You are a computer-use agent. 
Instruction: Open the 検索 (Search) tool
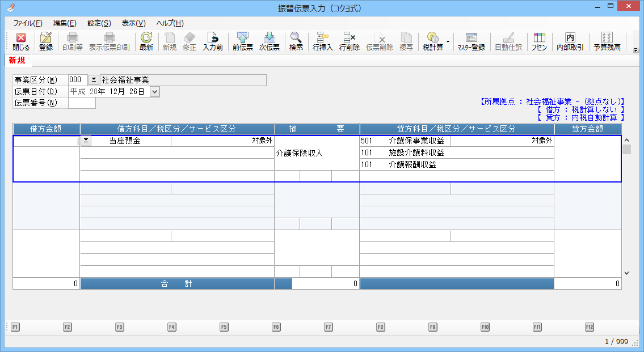click(x=296, y=42)
